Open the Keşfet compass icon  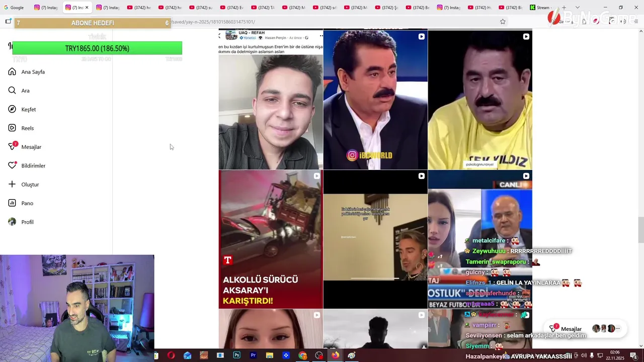click(x=12, y=109)
